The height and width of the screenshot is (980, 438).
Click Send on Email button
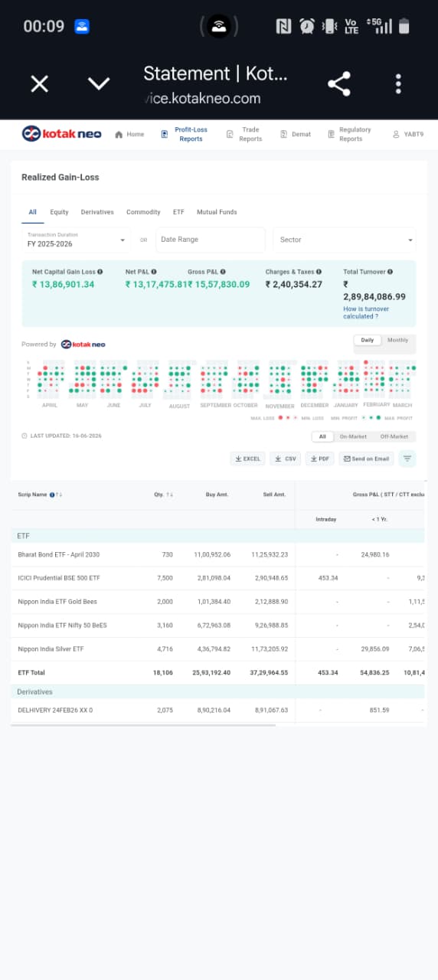click(366, 459)
